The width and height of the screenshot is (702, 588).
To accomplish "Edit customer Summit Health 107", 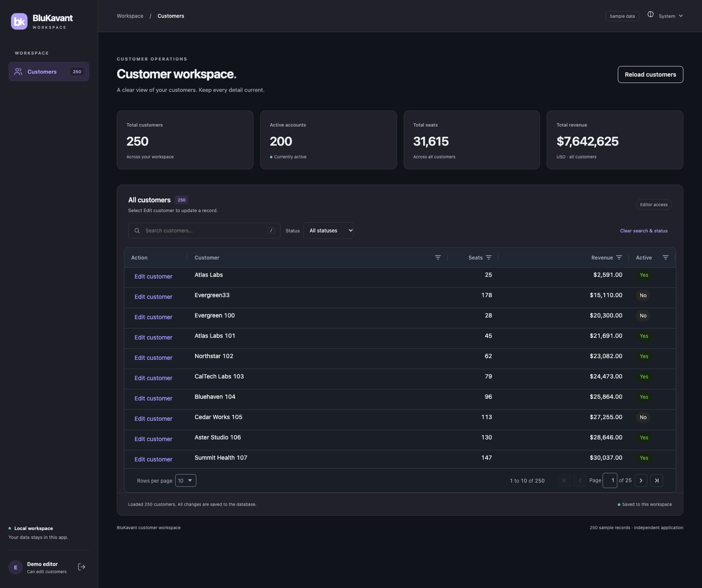I will tap(153, 459).
